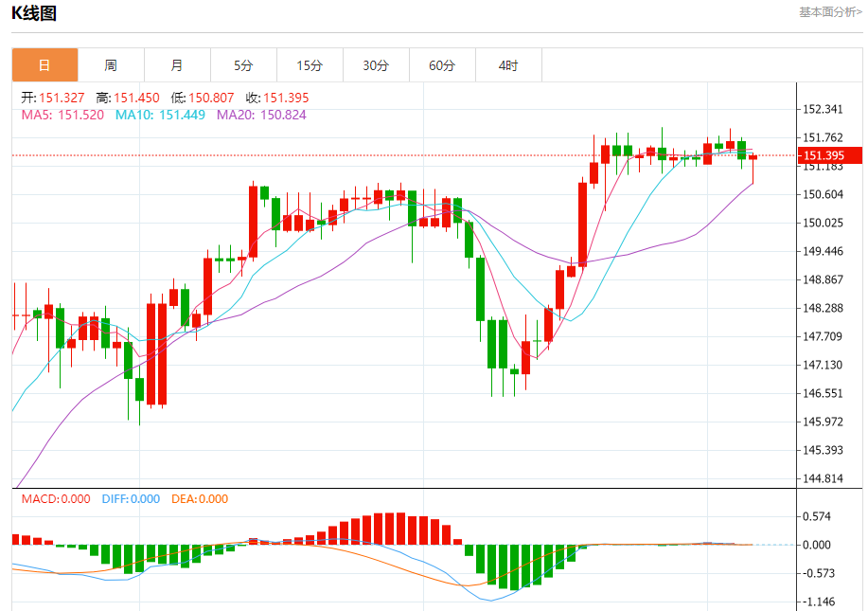Screen dimensions: 868x611
Task: Click the high price 高:151.450
Action: (128, 99)
